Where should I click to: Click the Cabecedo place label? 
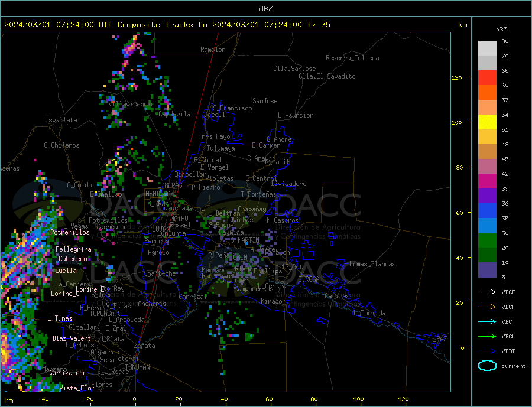click(x=73, y=259)
